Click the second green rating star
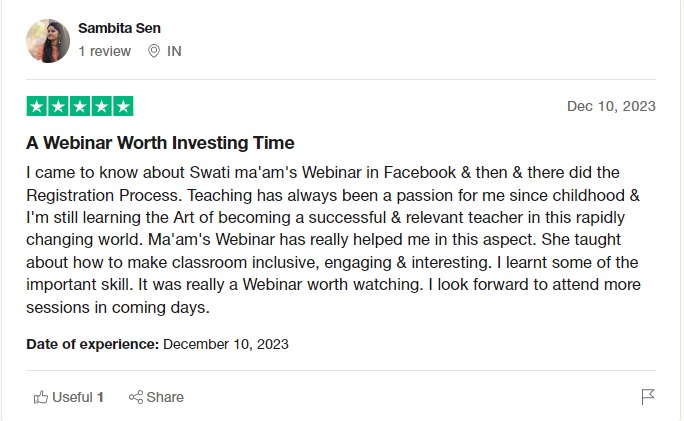The image size is (684, 421). coord(58,106)
